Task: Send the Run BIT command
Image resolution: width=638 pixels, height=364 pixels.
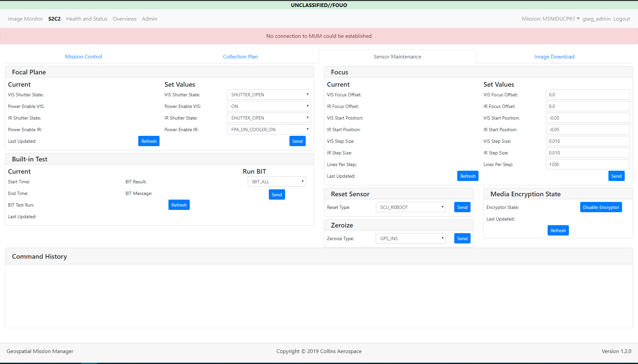Action: 277,195
